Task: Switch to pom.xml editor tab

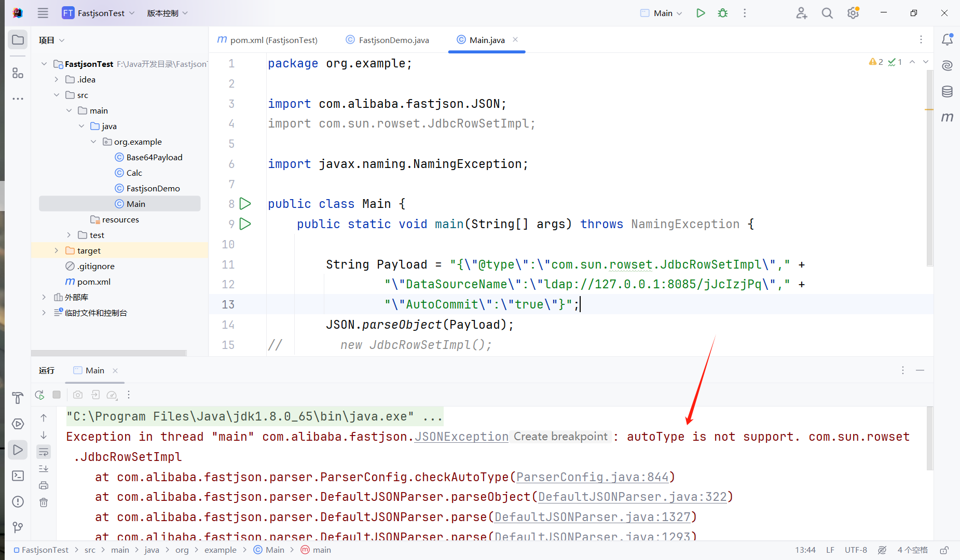Action: point(268,40)
